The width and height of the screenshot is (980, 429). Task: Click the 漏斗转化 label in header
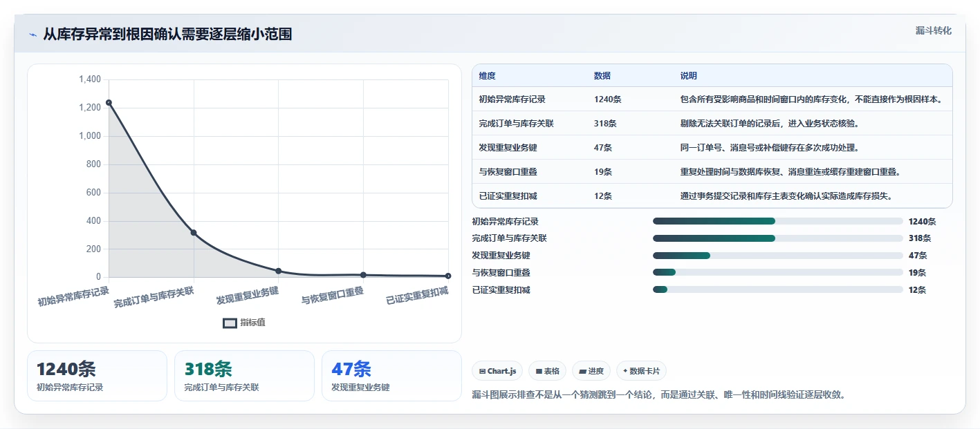click(934, 30)
